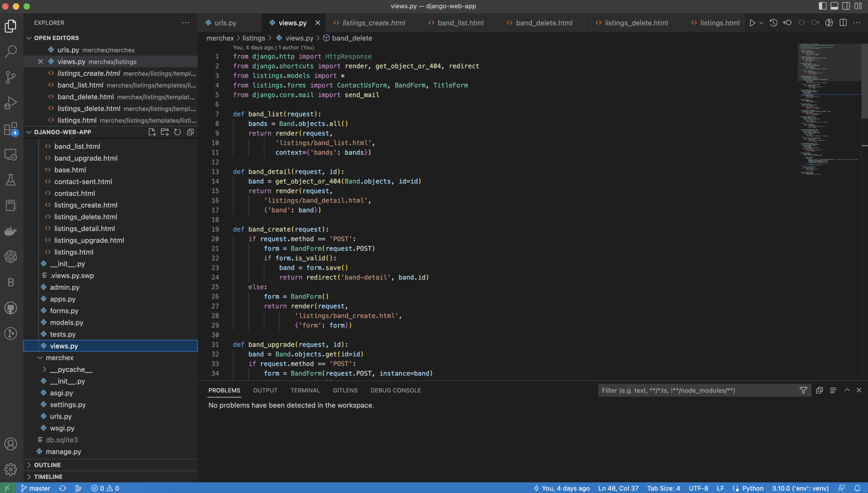Open GitHub view in activity bar

pyautogui.click(x=11, y=308)
